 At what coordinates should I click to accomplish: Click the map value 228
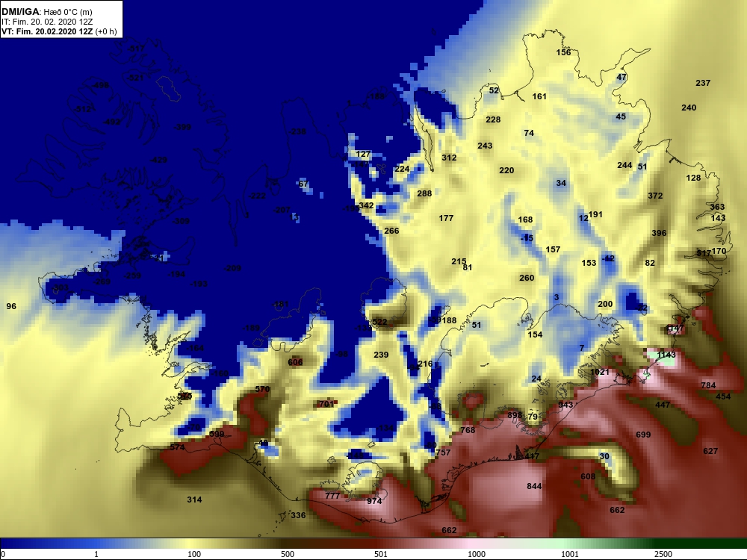[x=493, y=119]
